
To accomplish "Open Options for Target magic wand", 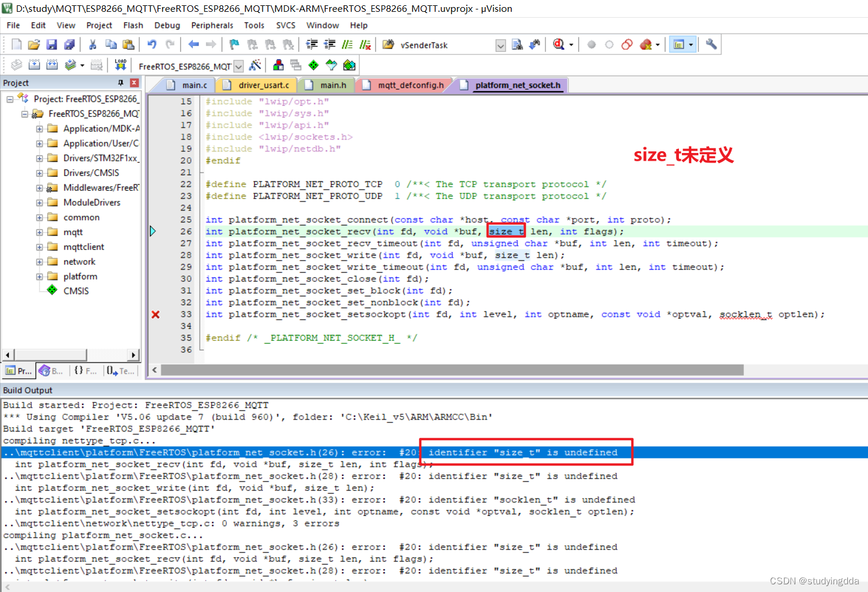I will (x=255, y=65).
